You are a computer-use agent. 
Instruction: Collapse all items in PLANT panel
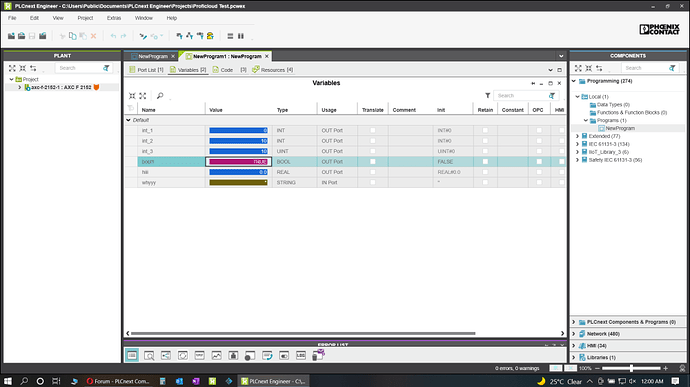tap(22, 68)
